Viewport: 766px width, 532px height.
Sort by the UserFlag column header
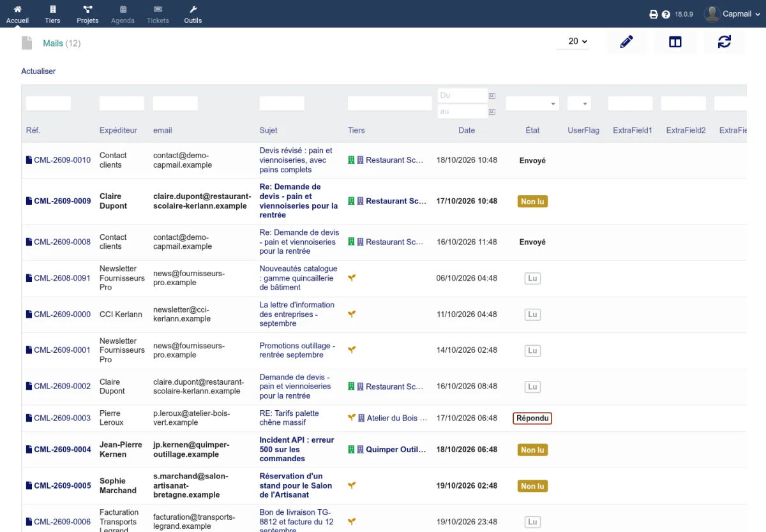[x=583, y=130]
